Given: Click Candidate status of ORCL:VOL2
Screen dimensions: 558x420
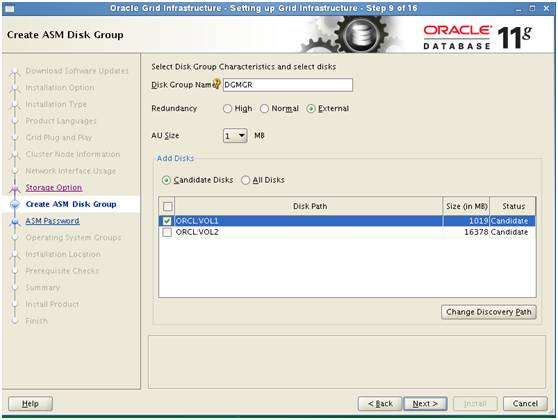Looking at the screenshot, I should (x=513, y=232).
